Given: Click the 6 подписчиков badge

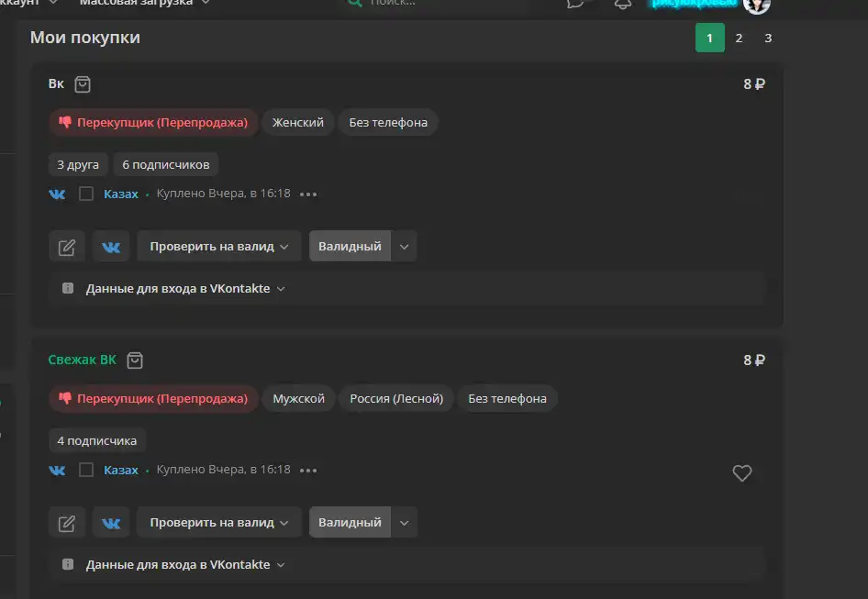Looking at the screenshot, I should click(x=165, y=164).
